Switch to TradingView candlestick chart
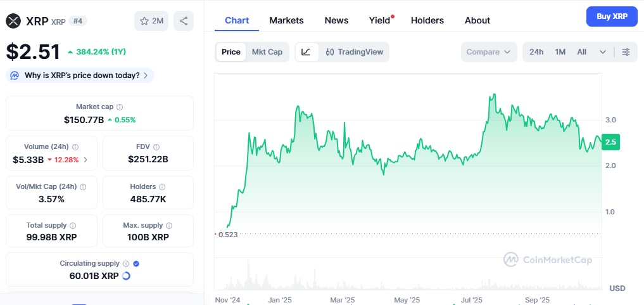The width and height of the screenshot is (644, 305). pos(354,52)
